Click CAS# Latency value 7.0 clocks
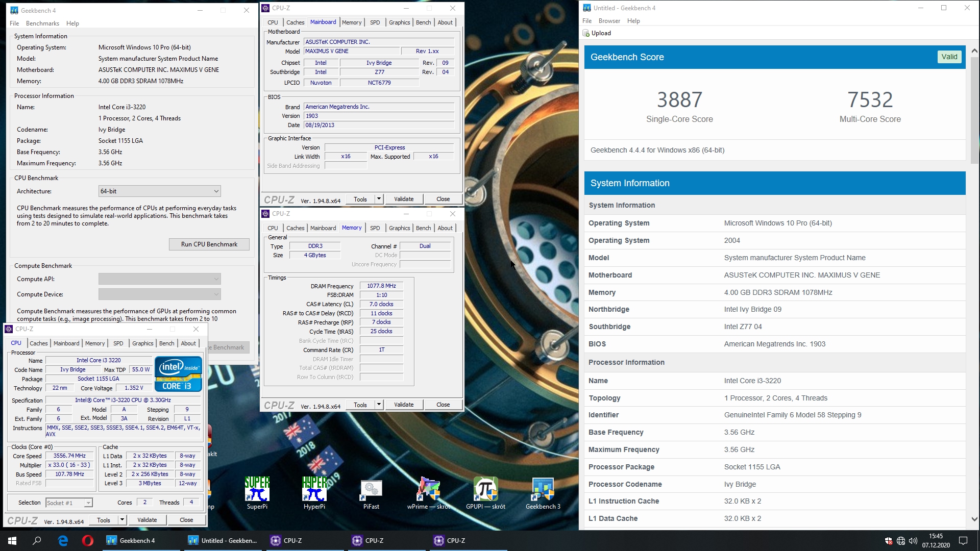980x551 pixels. coord(381,305)
